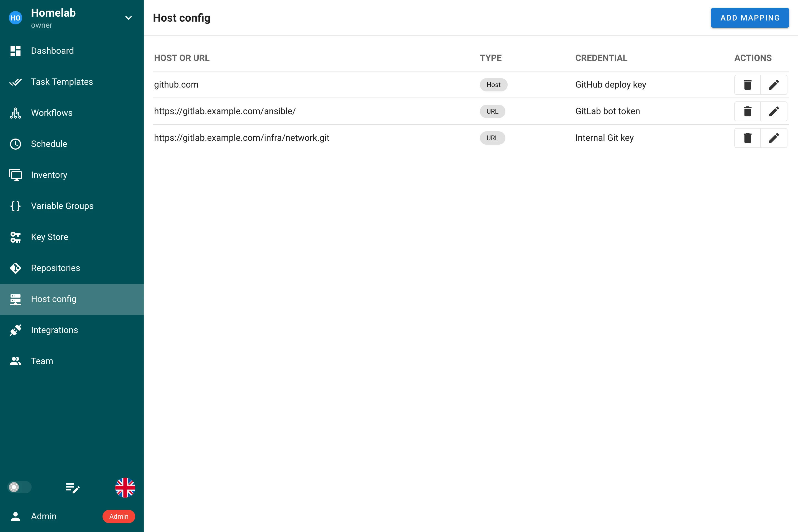Click the infra/network.git URL text

pos(242,138)
